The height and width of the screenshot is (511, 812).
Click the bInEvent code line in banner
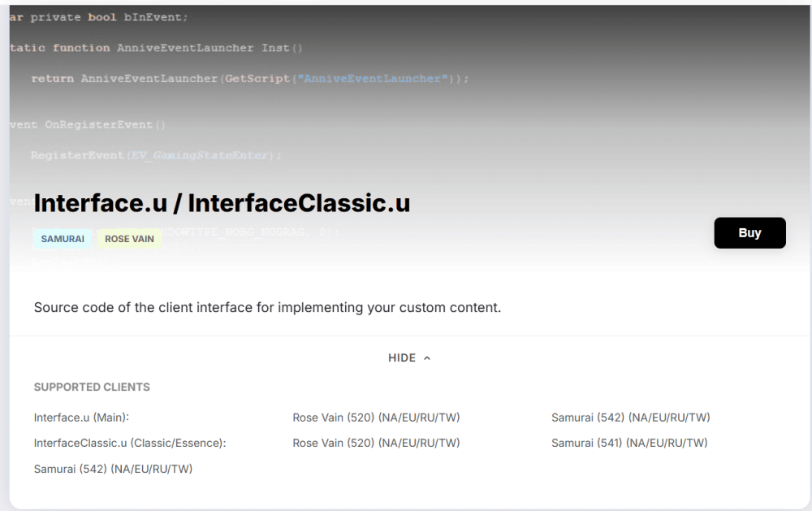(99, 17)
